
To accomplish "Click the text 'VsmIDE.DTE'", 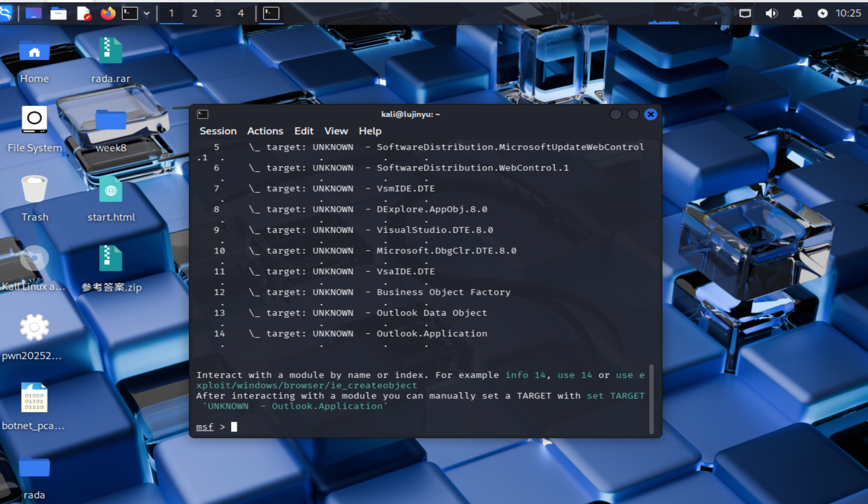I will 406,188.
